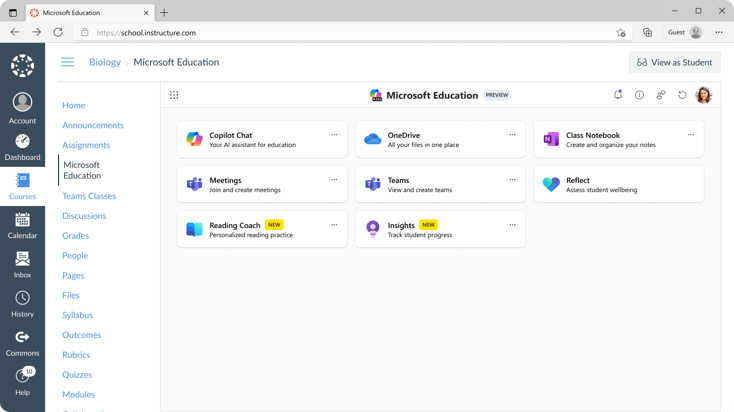Open the Canvas Calendar
734x412 pixels.
coord(22,225)
